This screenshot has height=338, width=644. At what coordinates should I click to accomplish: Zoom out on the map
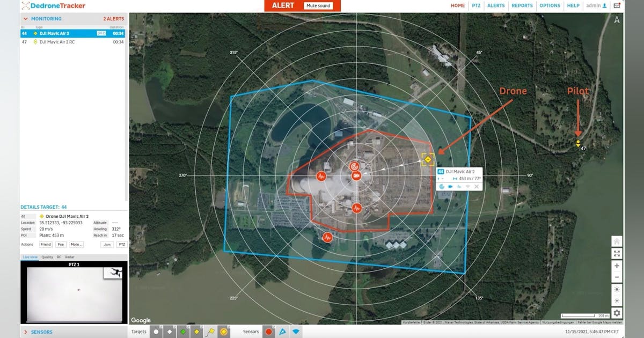pyautogui.click(x=617, y=277)
